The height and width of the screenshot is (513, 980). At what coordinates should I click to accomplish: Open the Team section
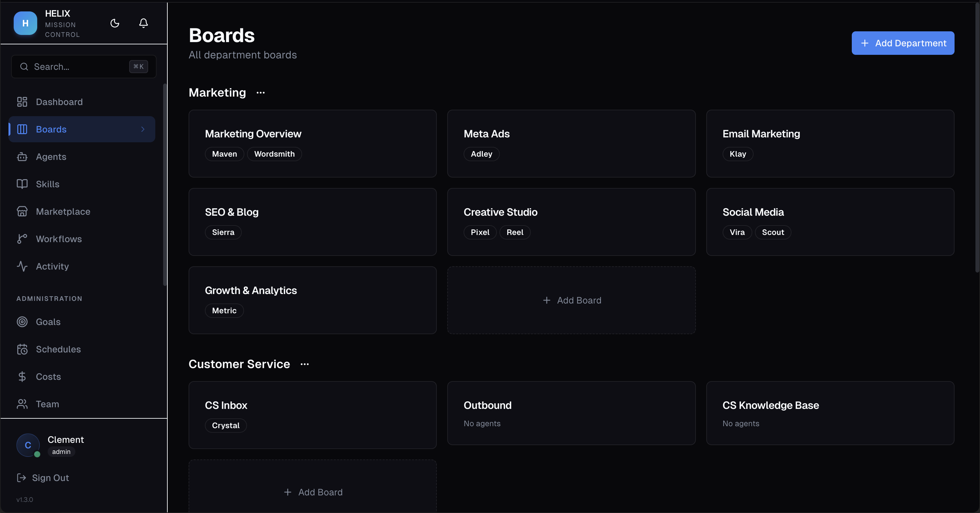[47, 404]
